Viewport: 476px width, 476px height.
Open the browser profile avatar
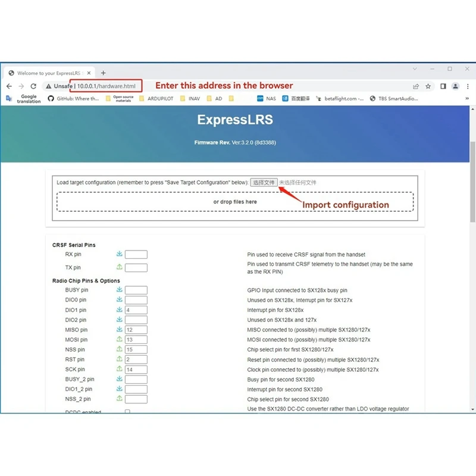tap(455, 86)
